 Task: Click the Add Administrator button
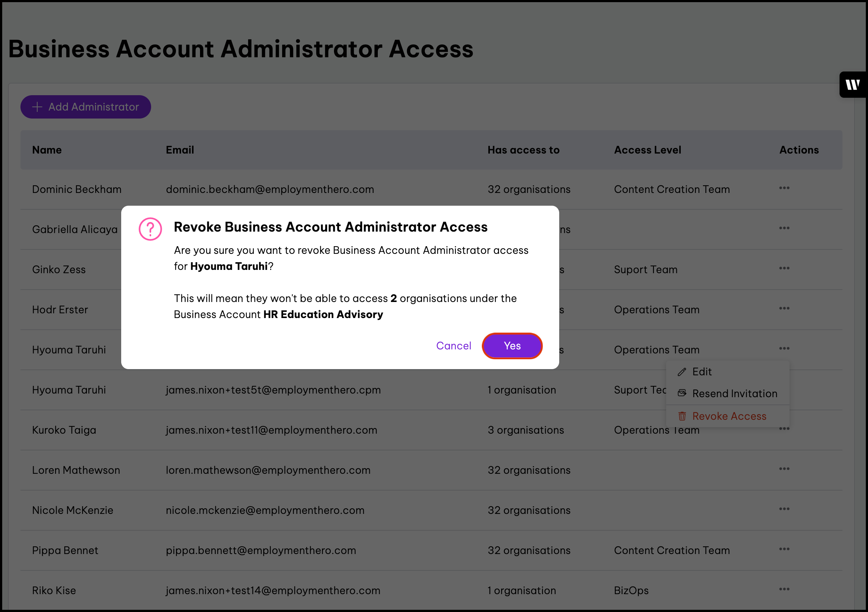(x=86, y=107)
